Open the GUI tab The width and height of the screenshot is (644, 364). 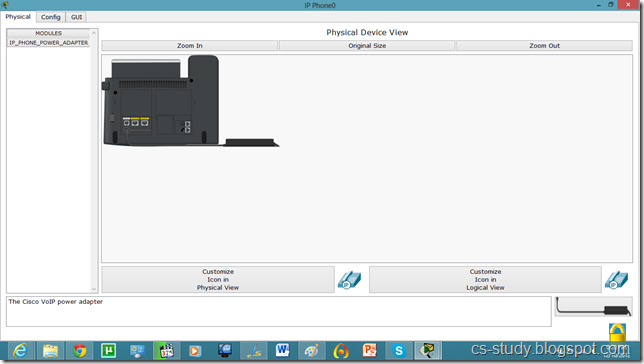point(76,17)
